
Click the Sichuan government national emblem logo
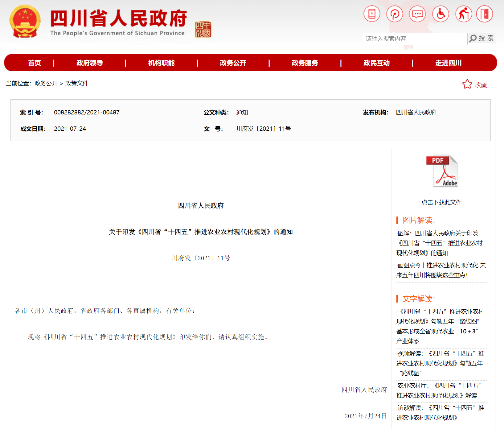point(25,21)
